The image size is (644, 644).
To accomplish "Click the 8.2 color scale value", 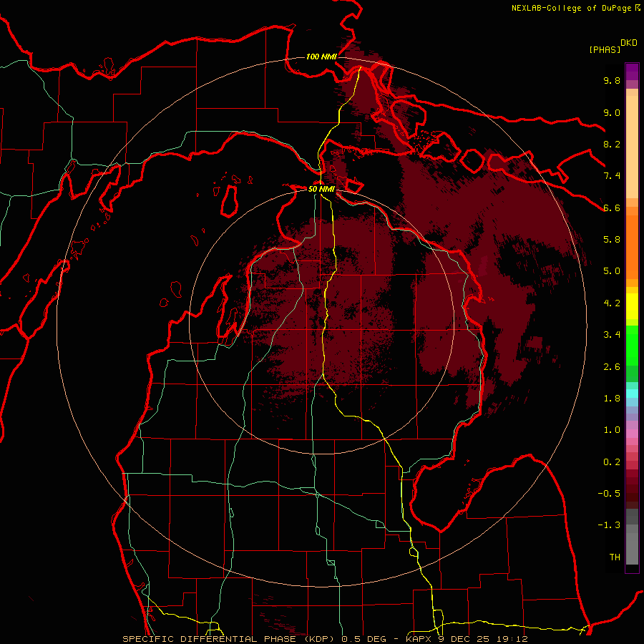I will [612, 144].
